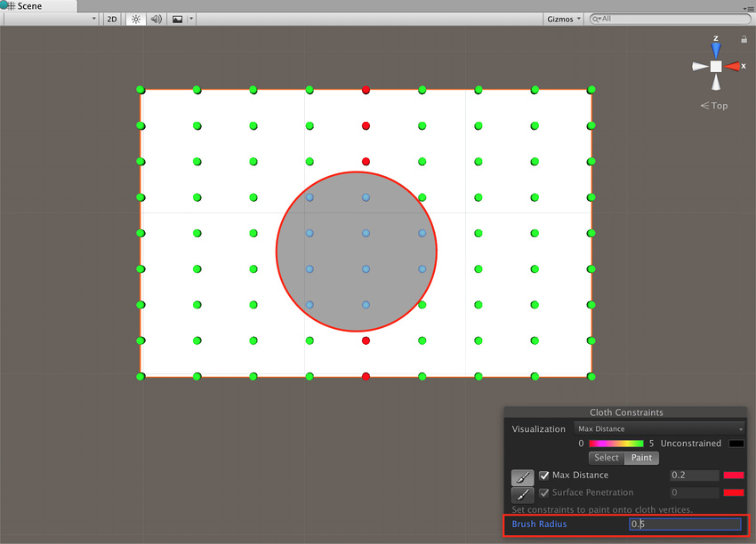Click the padlock icon near the scene gizmo
This screenshot has width=756, height=544.
click(744, 39)
